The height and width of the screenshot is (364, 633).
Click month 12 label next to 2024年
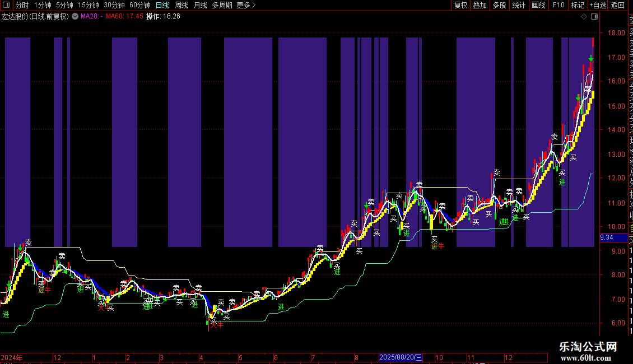(x=57, y=357)
